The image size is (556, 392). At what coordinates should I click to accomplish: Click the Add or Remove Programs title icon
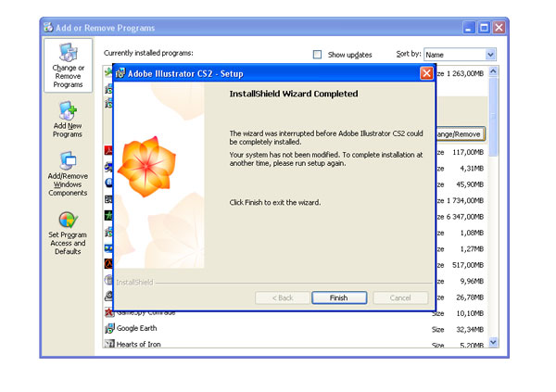[48, 27]
